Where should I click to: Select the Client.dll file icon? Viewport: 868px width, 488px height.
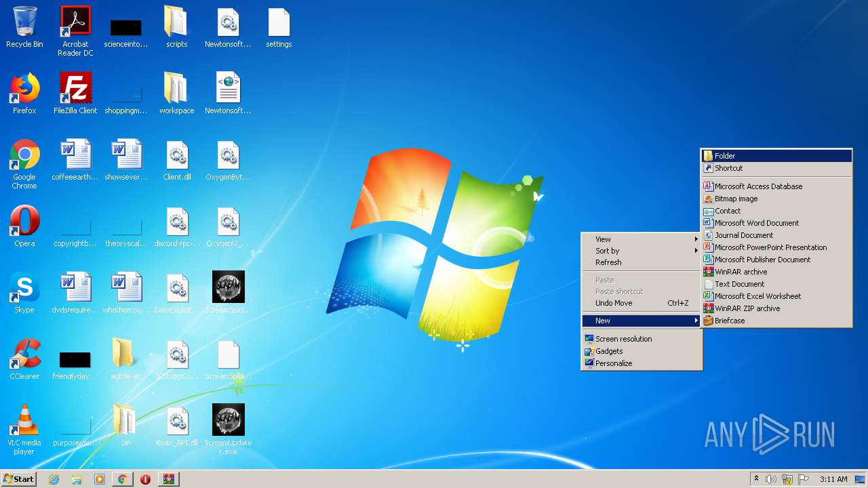tap(177, 160)
